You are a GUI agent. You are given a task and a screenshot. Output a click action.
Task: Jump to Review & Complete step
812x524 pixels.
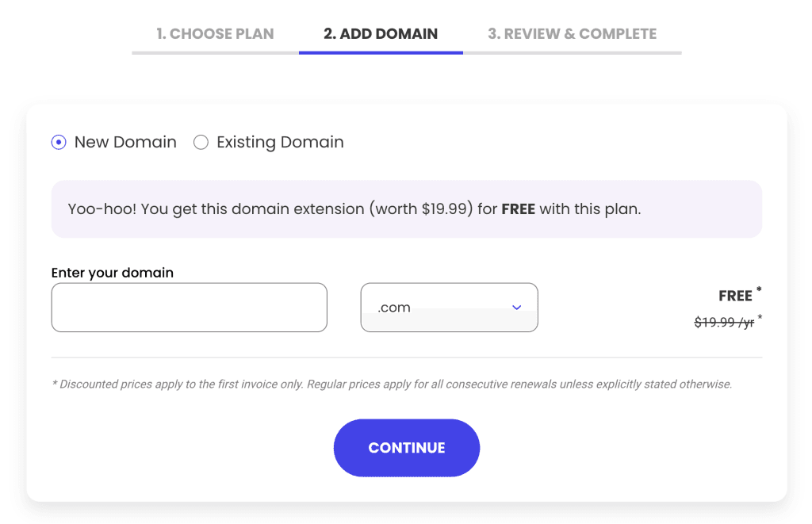572,34
